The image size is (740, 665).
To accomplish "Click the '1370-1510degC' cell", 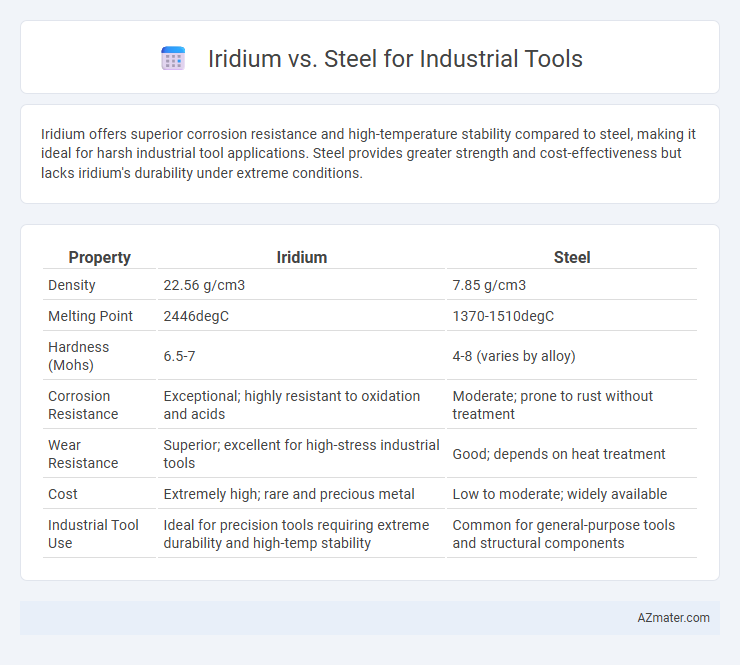I will click(572, 316).
